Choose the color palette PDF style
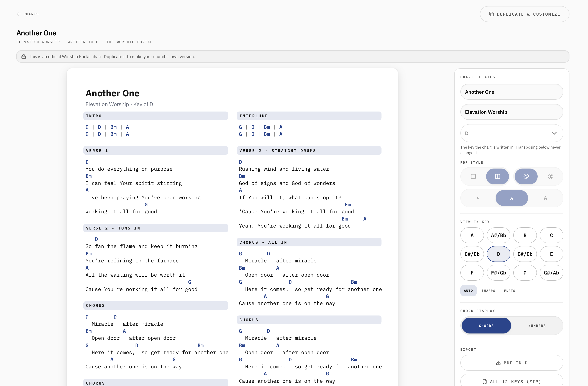The width and height of the screenshot is (588, 386). (526, 176)
